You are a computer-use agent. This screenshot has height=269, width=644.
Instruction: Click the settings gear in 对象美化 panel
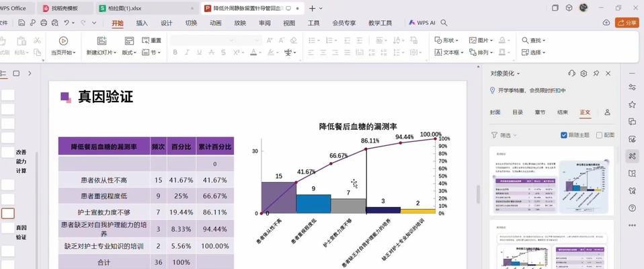[583, 73]
